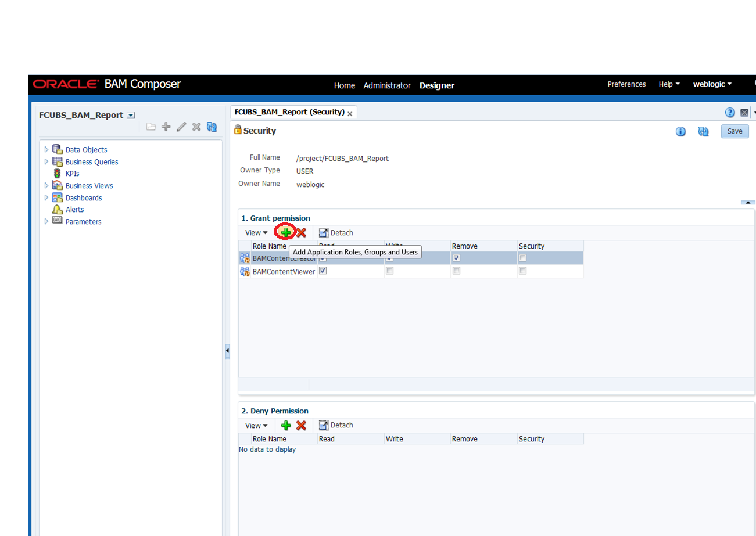
Task: Uncheck Remove permission for BAMContentCreator
Action: click(x=456, y=258)
